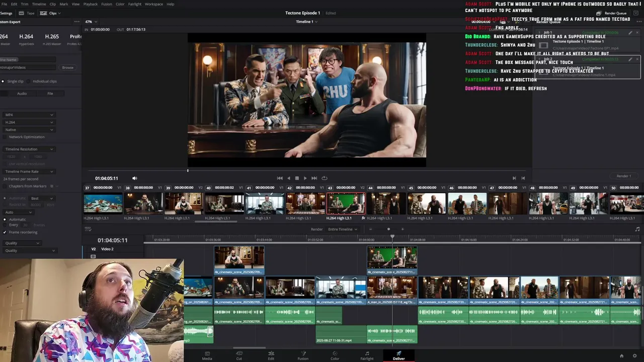Viewport: 644px width, 362px height.
Task: Open render settings three-dot options menu
Action: click(76, 22)
